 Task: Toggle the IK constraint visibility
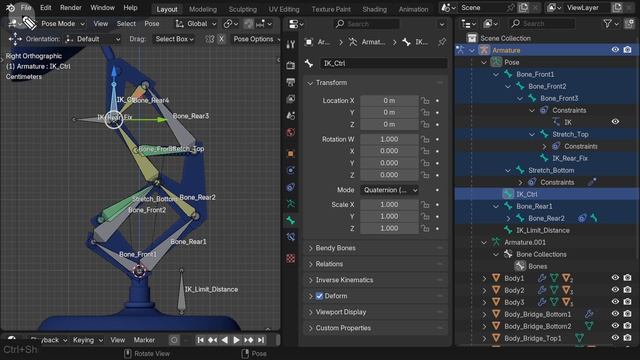[615, 122]
